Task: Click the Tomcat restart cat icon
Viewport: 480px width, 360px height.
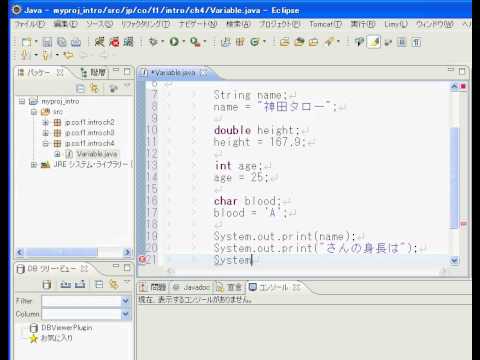Action: coord(128,42)
